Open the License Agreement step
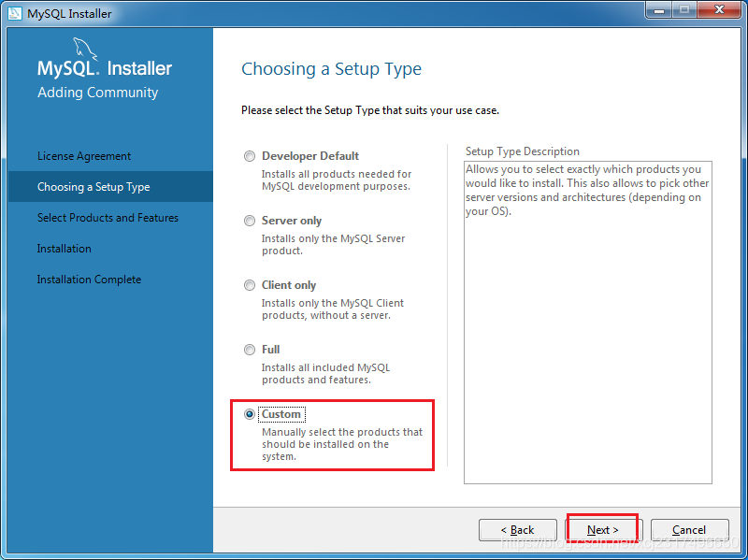The height and width of the screenshot is (560, 748). (84, 156)
